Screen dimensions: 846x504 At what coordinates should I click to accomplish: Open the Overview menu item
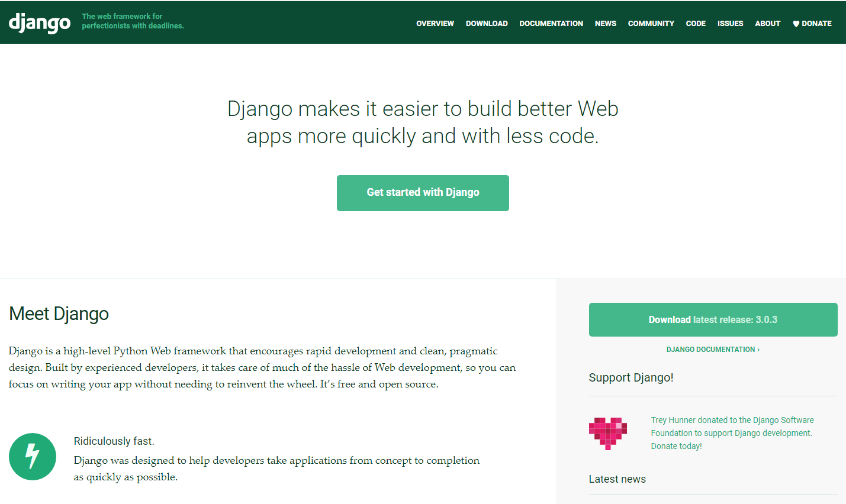[x=435, y=24]
